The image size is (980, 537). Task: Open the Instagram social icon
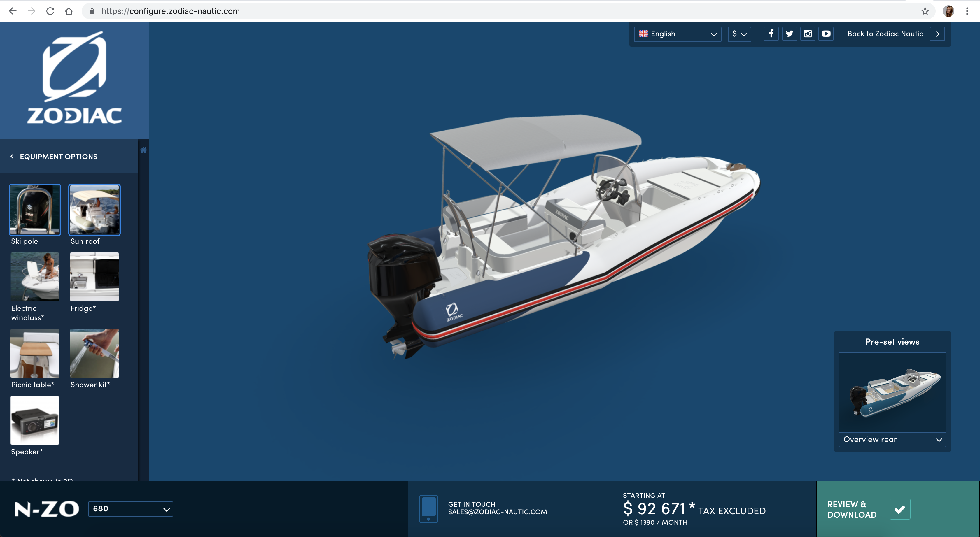(808, 34)
